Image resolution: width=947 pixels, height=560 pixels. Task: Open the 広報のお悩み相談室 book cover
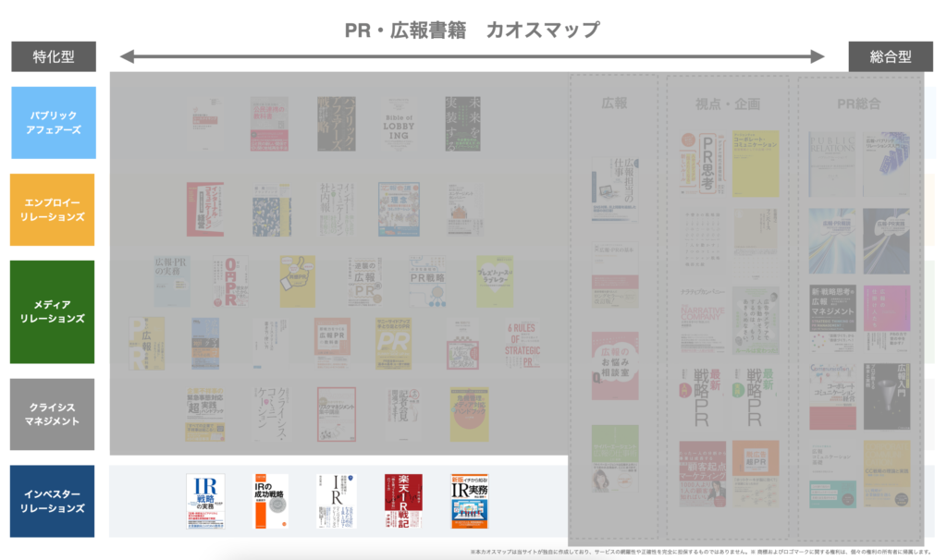click(615, 366)
